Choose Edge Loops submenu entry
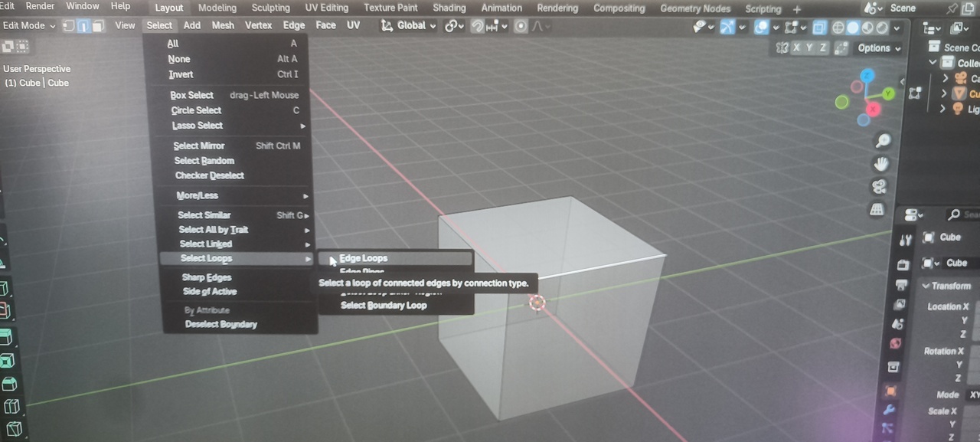 [396, 258]
